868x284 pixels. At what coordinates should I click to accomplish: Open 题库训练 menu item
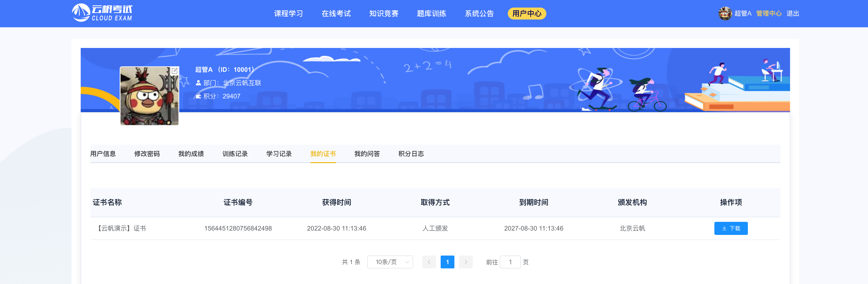431,14
